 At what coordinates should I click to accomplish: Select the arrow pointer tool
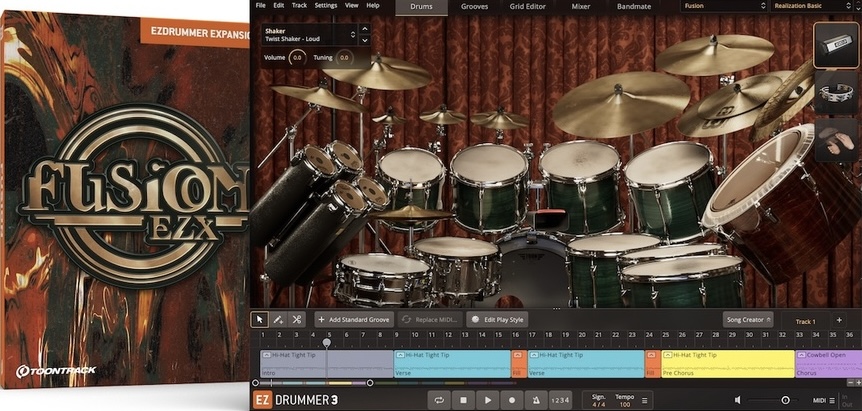point(259,319)
